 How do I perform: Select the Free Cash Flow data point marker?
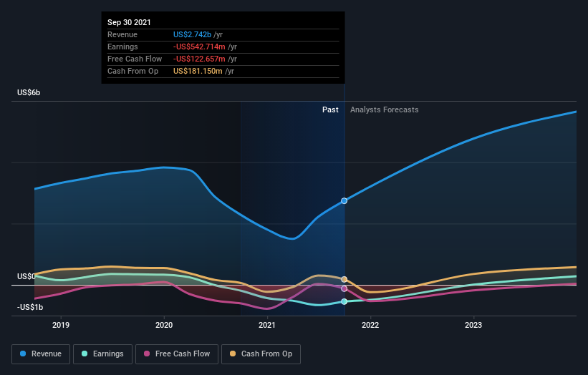344,289
